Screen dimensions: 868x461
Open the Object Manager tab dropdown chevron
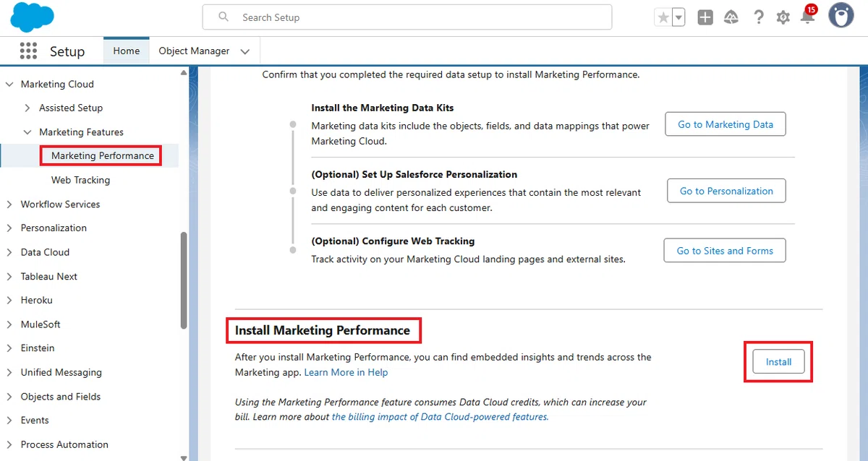[244, 51]
